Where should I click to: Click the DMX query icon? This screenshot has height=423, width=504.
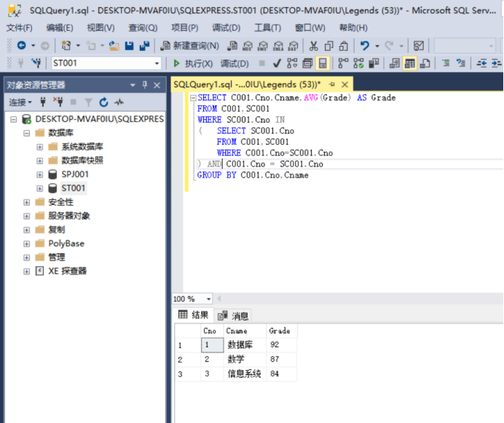click(263, 46)
